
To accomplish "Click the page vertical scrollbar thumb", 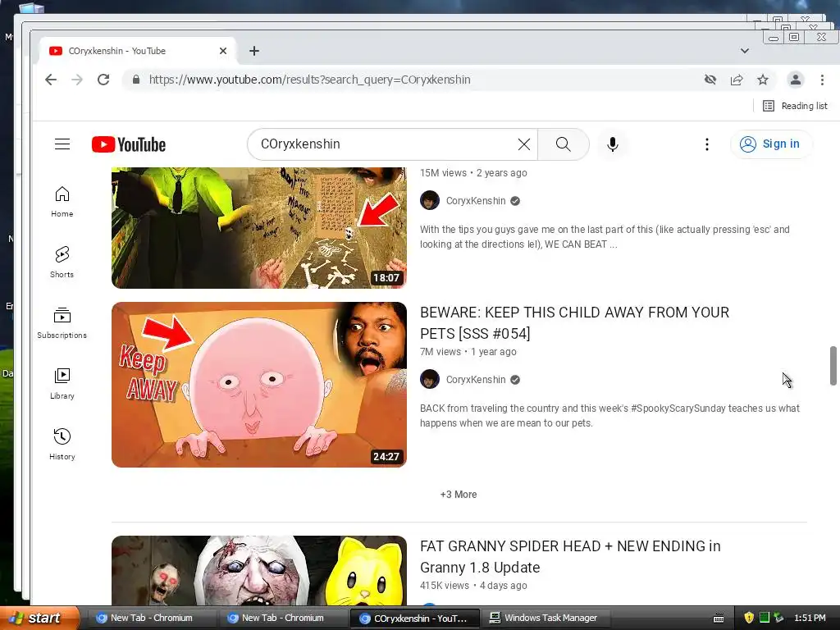I will [x=833, y=366].
